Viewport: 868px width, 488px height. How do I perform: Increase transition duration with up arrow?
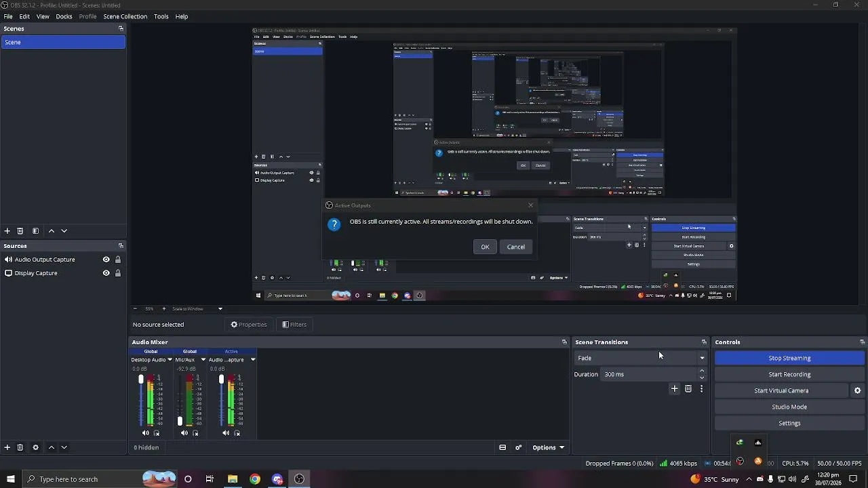coord(702,371)
